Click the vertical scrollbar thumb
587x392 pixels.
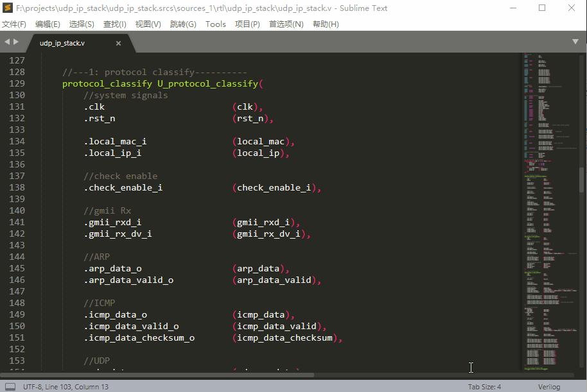(x=582, y=180)
